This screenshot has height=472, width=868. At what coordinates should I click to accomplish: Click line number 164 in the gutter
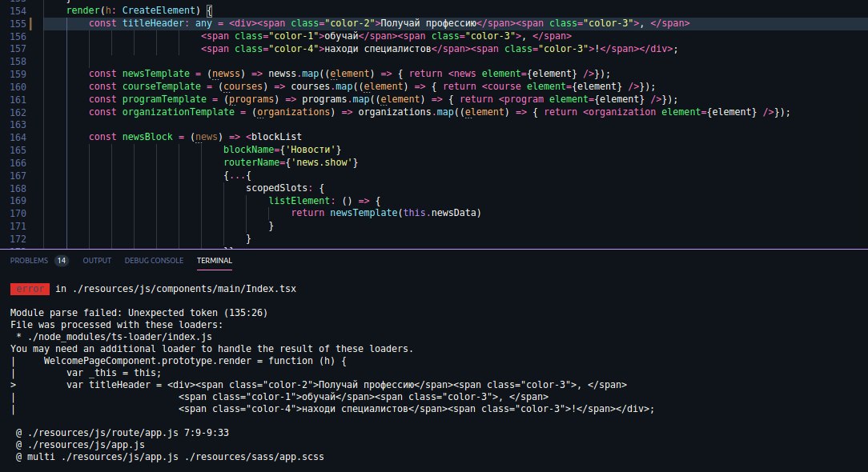(x=18, y=138)
